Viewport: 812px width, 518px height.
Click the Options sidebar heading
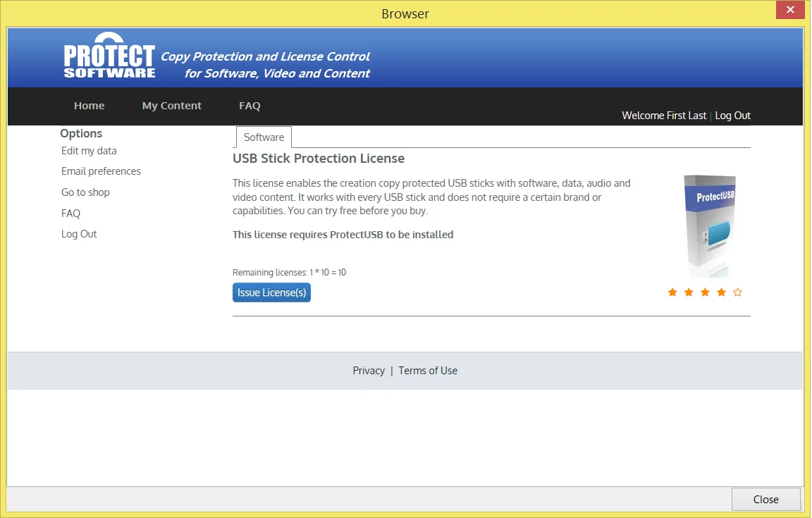click(81, 134)
